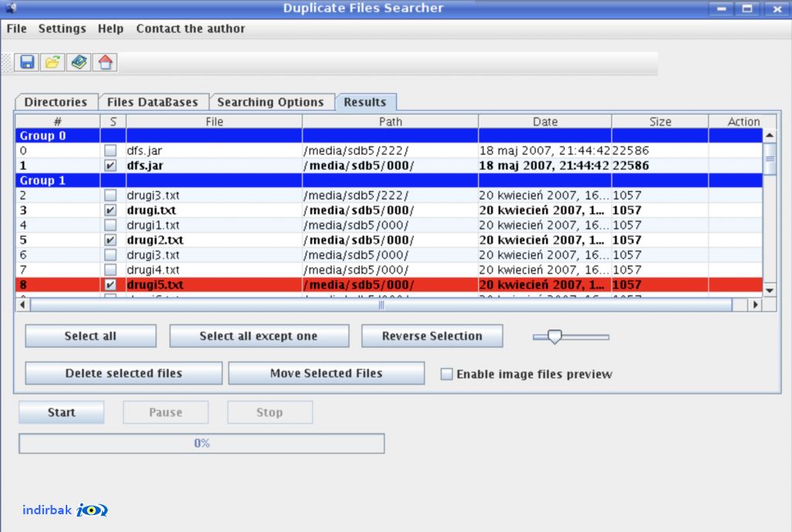Click the Select all button
Screen dimensions: 792x532
pos(90,336)
